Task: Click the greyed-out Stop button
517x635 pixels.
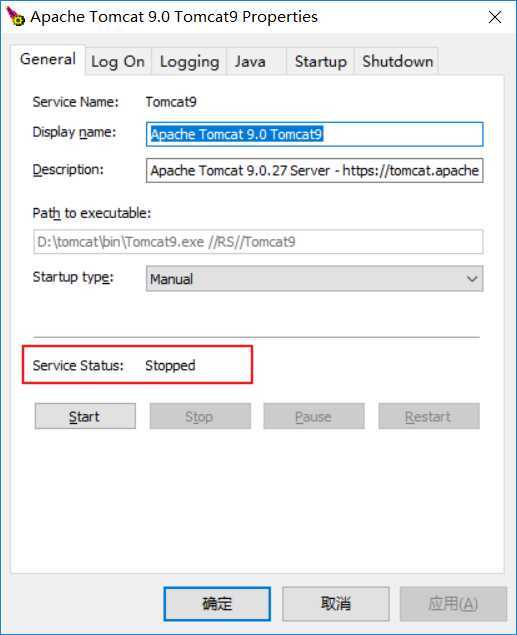Action: [200, 416]
